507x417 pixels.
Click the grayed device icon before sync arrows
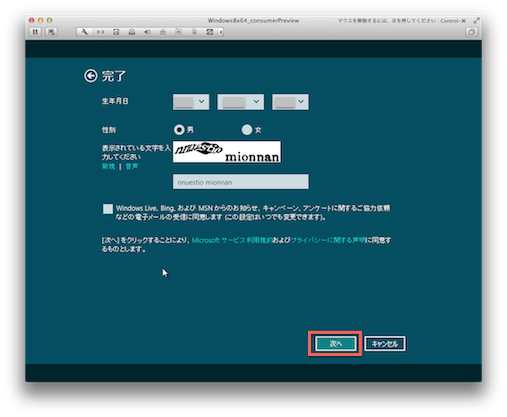194,32
